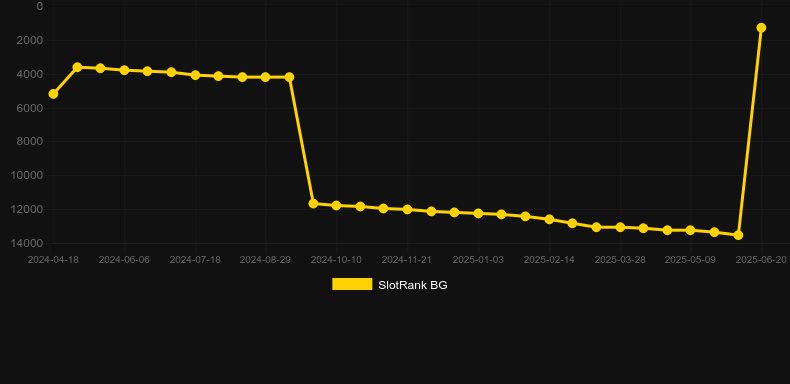
Task: Click the 2025-06-20 x-axis date label
Action: click(x=761, y=260)
